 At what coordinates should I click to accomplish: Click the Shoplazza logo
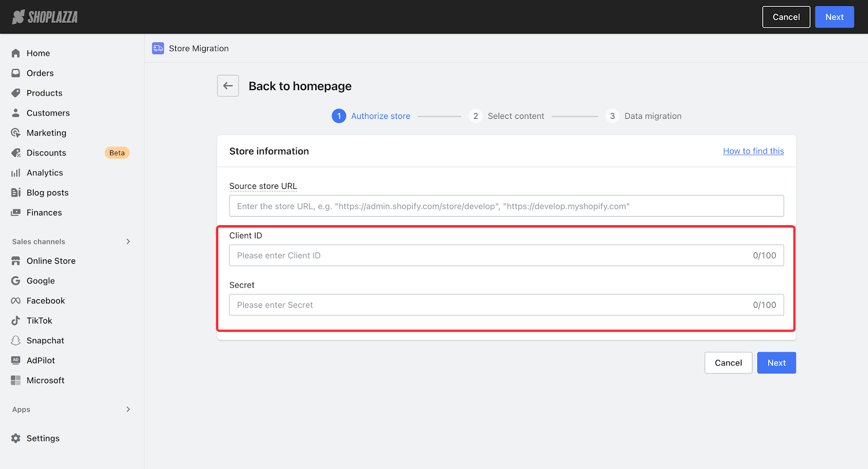pyautogui.click(x=45, y=17)
